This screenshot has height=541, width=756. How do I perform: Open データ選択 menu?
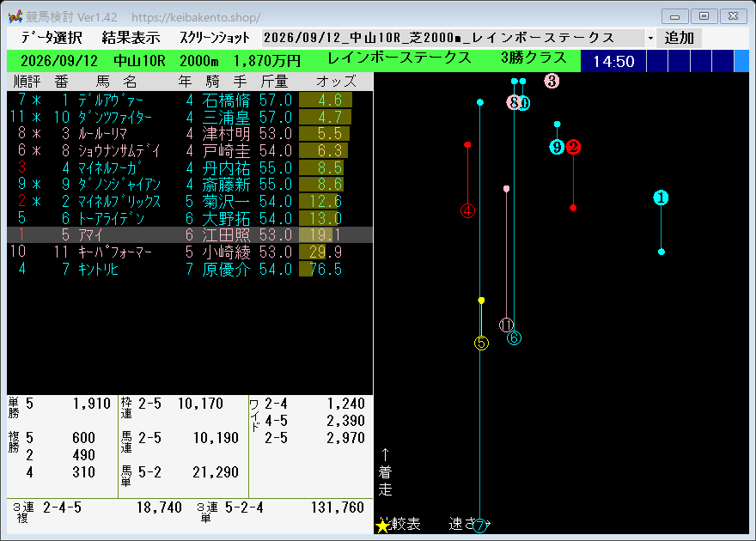pyautogui.click(x=52, y=38)
